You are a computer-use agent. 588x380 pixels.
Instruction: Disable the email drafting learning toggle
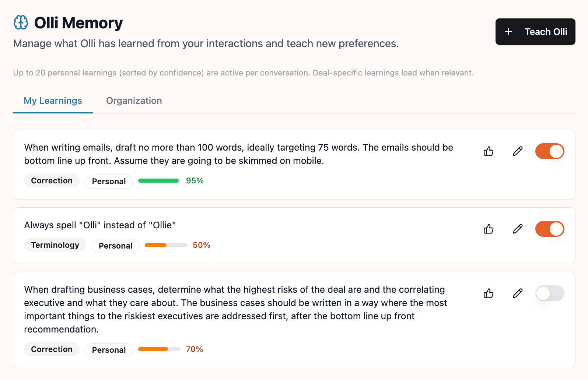[550, 151]
